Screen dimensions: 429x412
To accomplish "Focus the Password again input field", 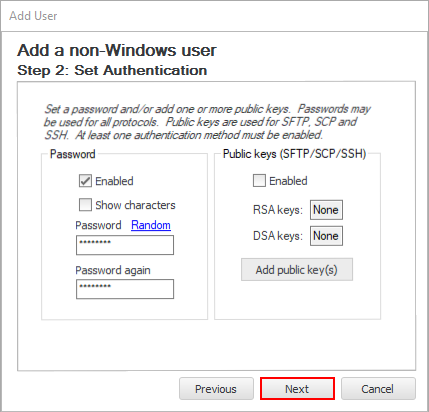I will 125,289.
